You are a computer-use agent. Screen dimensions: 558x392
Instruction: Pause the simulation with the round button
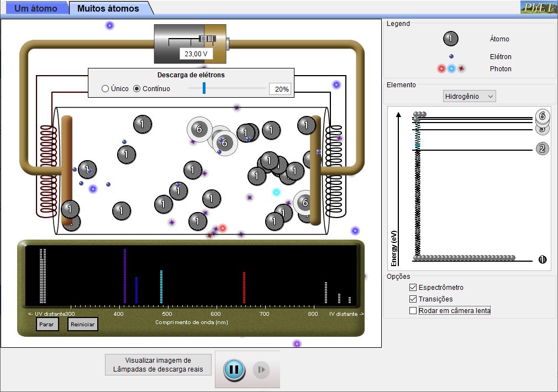(x=234, y=369)
